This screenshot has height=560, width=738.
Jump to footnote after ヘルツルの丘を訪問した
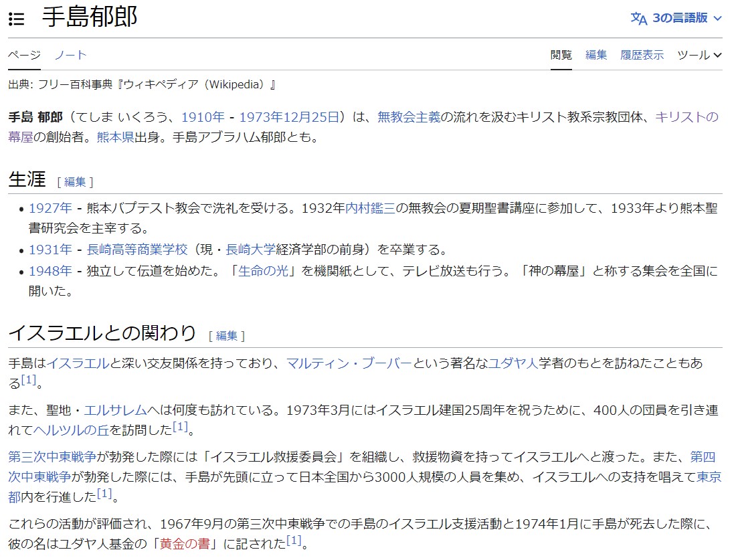coord(180,426)
